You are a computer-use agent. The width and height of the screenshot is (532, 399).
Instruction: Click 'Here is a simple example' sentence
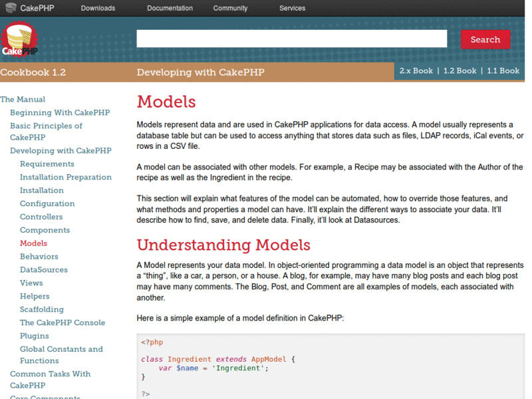240,319
